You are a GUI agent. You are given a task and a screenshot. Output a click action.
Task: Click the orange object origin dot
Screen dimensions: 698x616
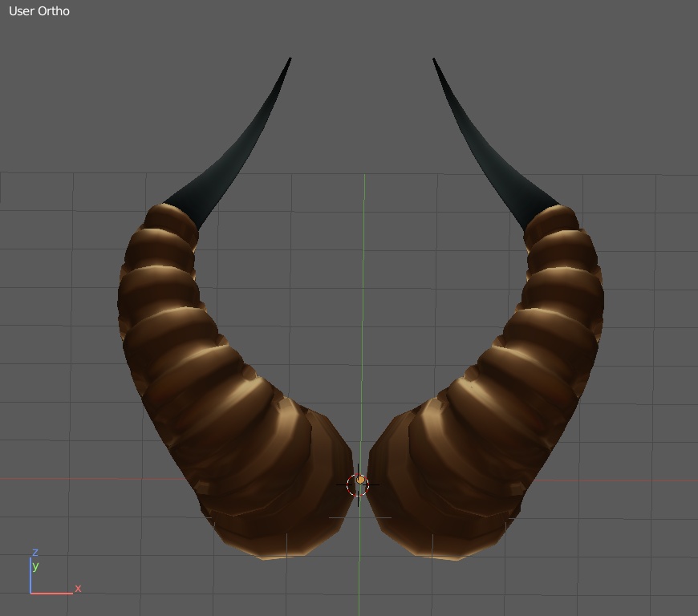pyautogui.click(x=360, y=480)
